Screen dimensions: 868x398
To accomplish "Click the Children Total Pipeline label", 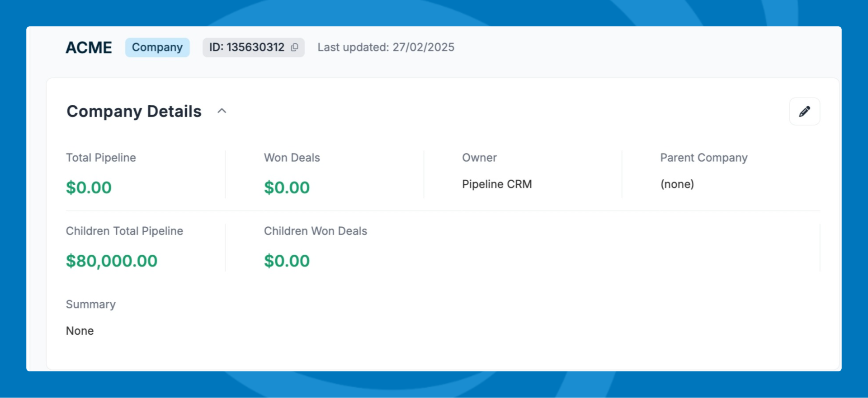I will [124, 231].
